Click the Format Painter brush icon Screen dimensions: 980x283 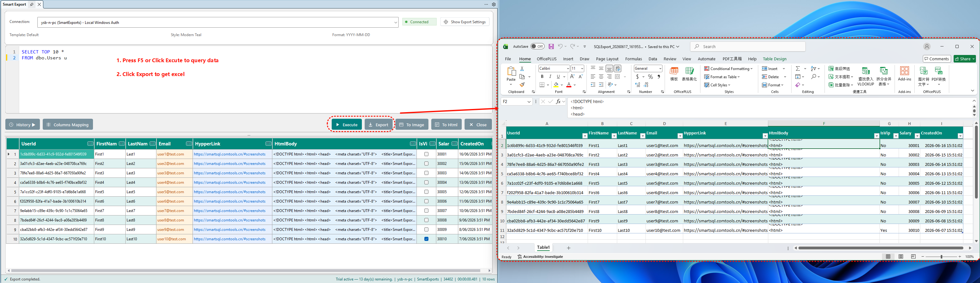click(522, 85)
